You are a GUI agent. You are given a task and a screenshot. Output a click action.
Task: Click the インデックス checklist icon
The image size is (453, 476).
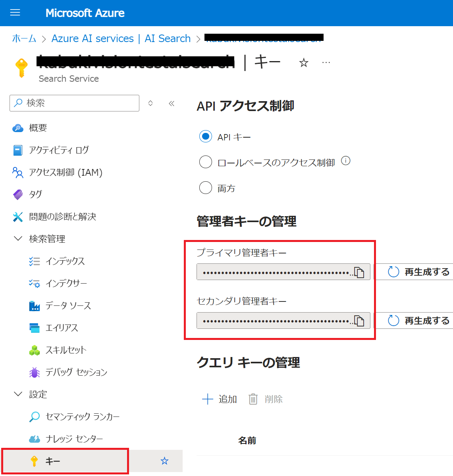coord(35,261)
